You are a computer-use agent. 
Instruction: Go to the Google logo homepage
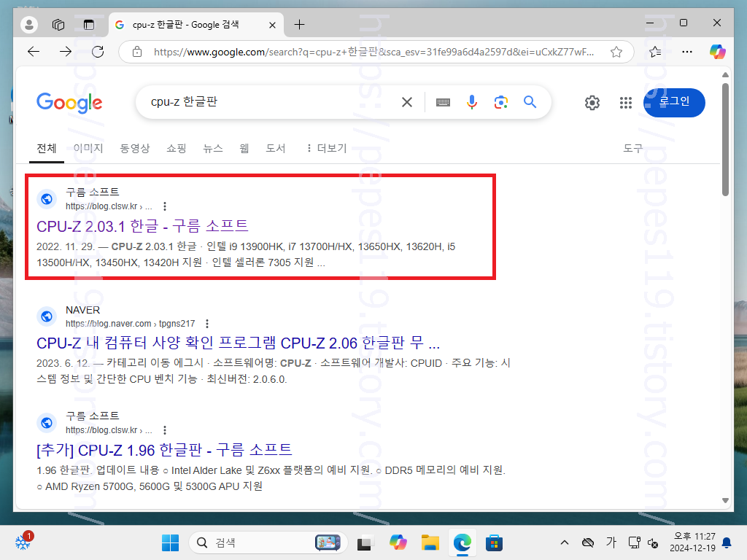tap(69, 102)
